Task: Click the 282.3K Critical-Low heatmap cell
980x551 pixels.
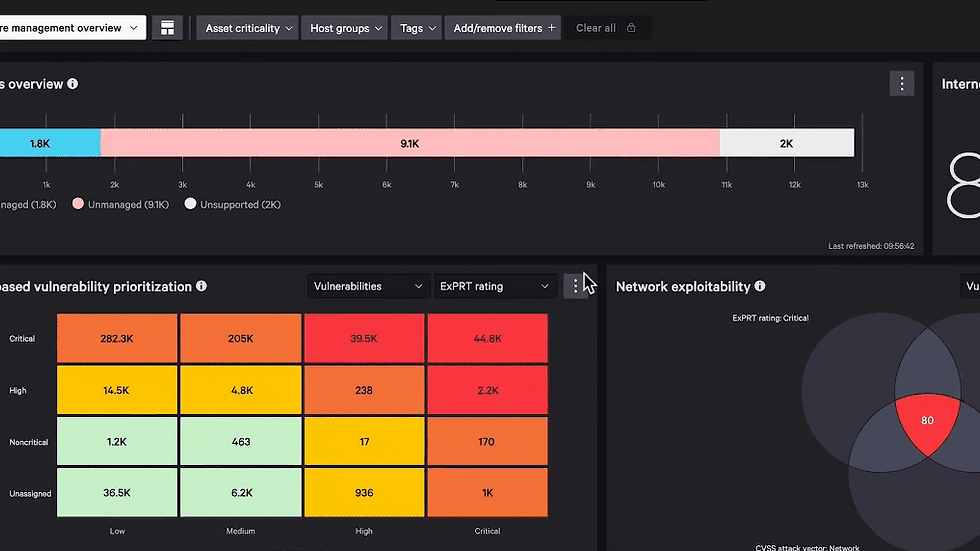Action: (x=117, y=339)
